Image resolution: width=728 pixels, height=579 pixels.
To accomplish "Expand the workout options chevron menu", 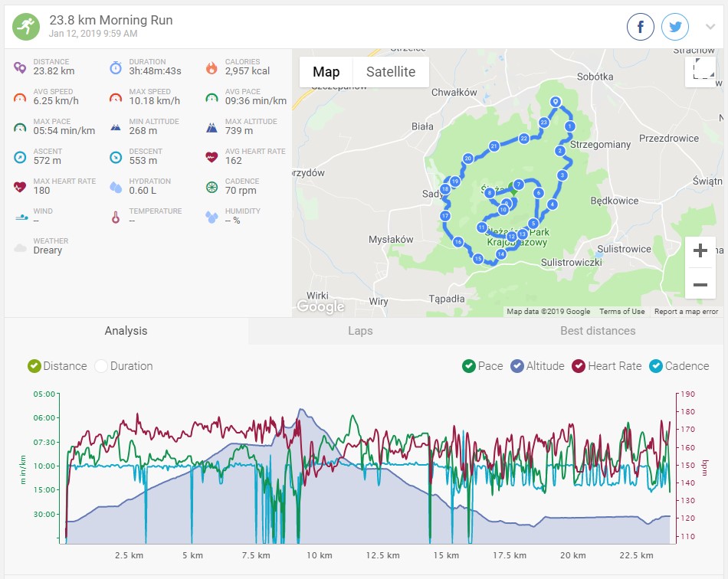I will pos(710,27).
